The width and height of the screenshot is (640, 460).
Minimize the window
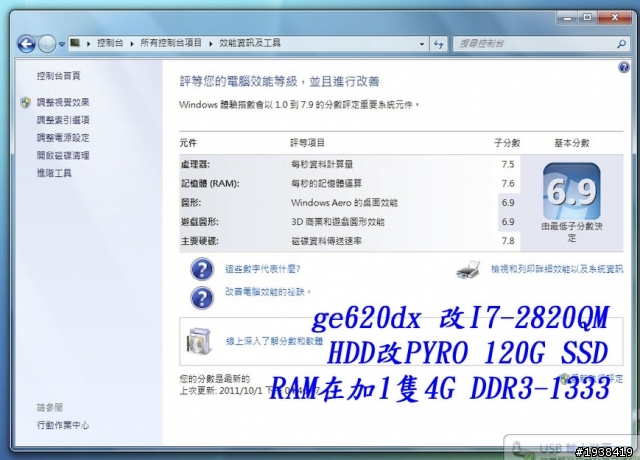(567, 18)
